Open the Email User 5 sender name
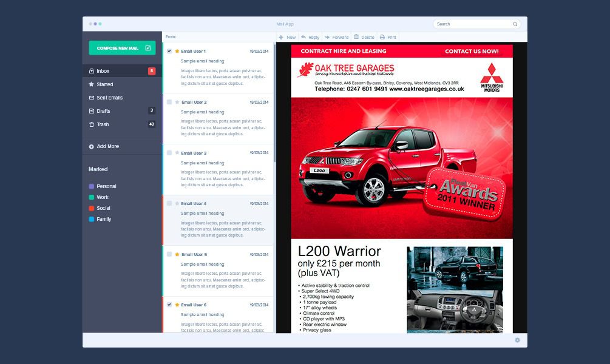 click(x=194, y=255)
